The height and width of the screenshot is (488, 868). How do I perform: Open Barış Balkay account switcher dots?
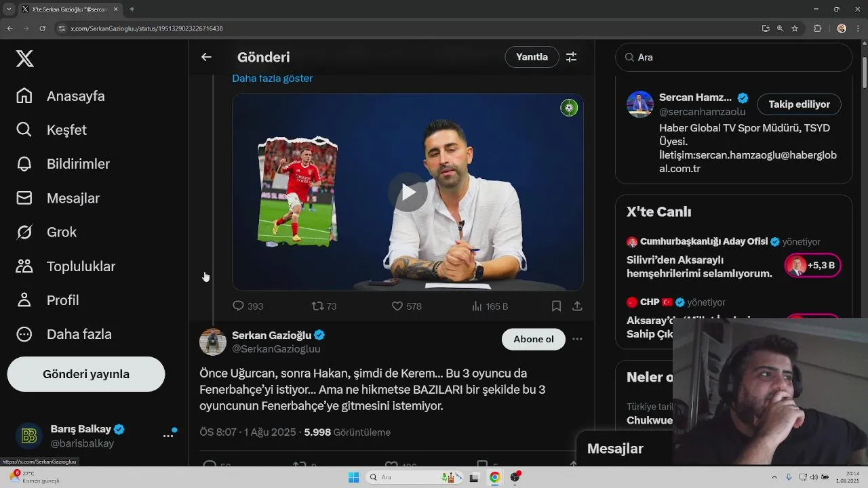click(168, 436)
